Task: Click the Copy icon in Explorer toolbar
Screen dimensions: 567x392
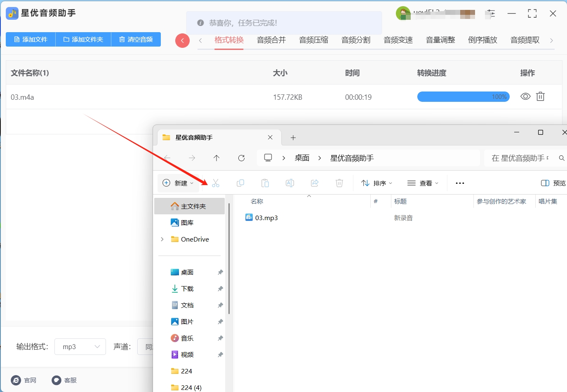Action: 240,183
